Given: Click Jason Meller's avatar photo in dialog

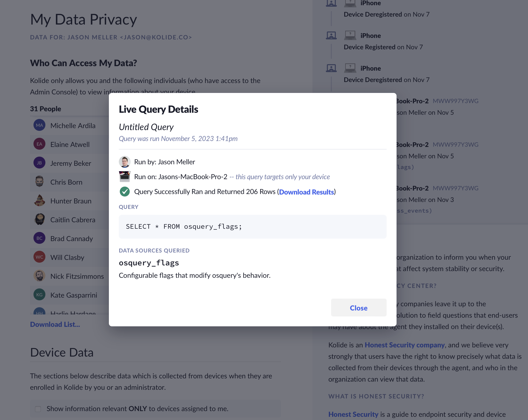Looking at the screenshot, I should pos(124,162).
